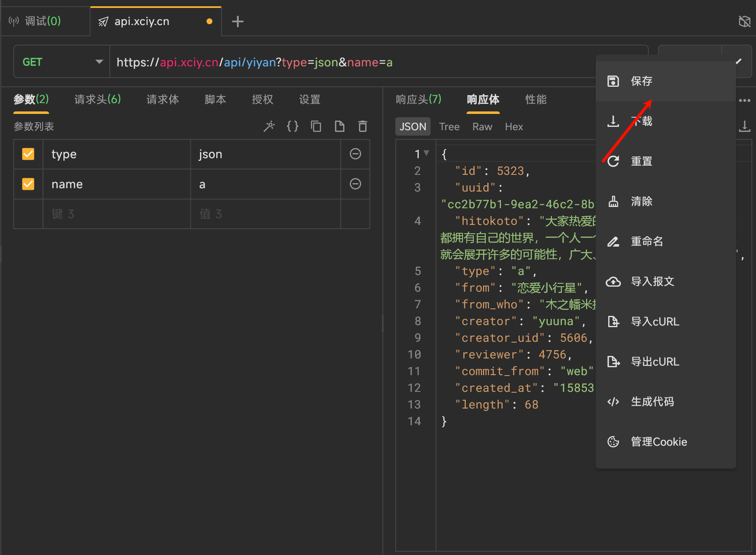
Task: Select the JSON view button
Action: click(413, 126)
